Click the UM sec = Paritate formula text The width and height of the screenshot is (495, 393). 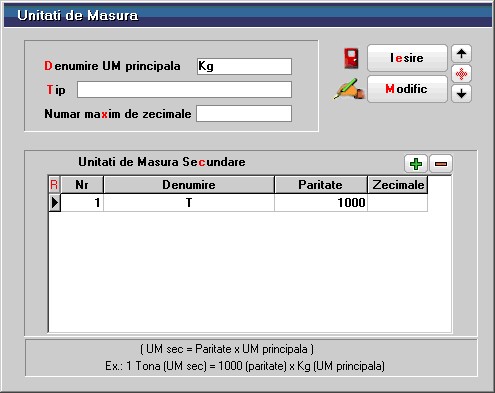pos(227,349)
